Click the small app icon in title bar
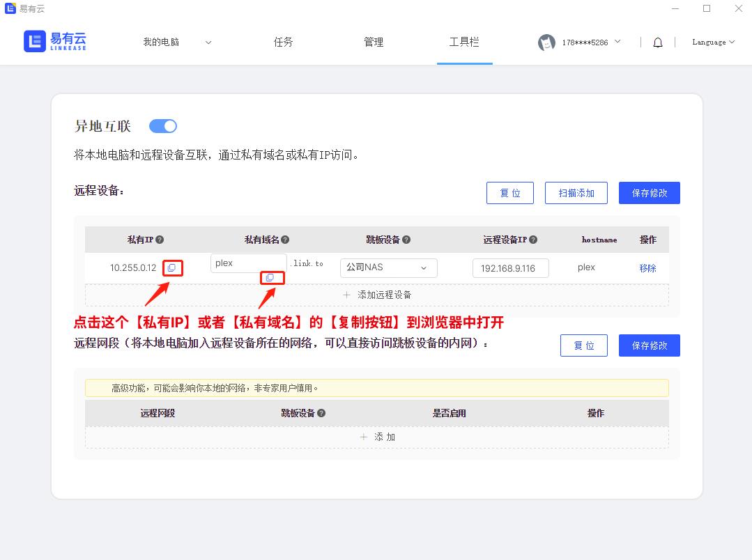Viewport: 752px width, 560px height. coord(10,8)
